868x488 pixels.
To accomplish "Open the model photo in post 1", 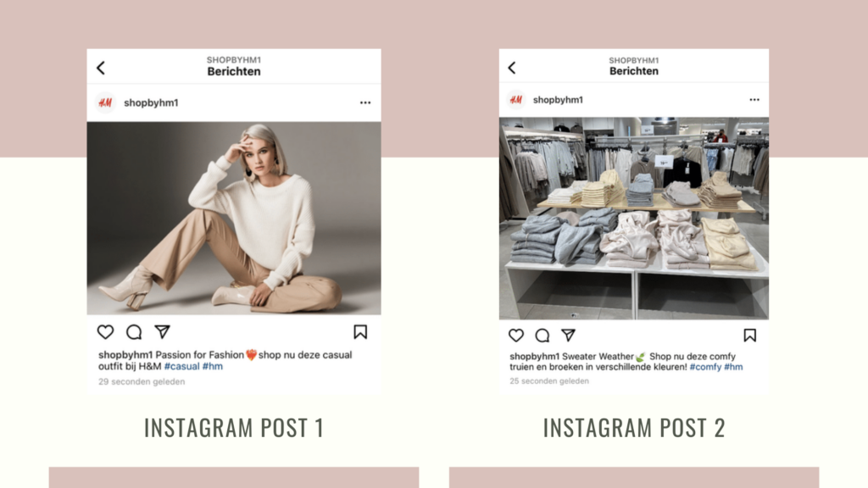I will click(234, 218).
